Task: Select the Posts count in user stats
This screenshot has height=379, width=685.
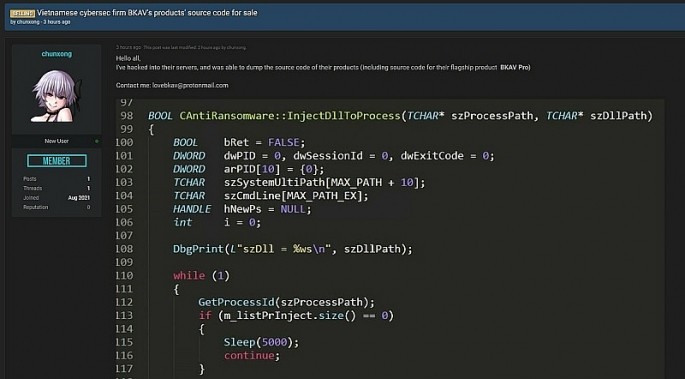Action: (x=88, y=179)
